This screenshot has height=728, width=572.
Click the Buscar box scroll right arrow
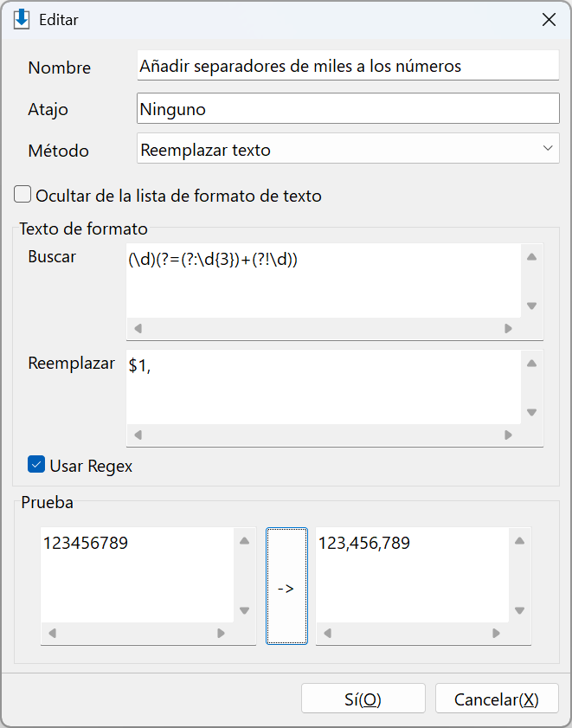(508, 329)
